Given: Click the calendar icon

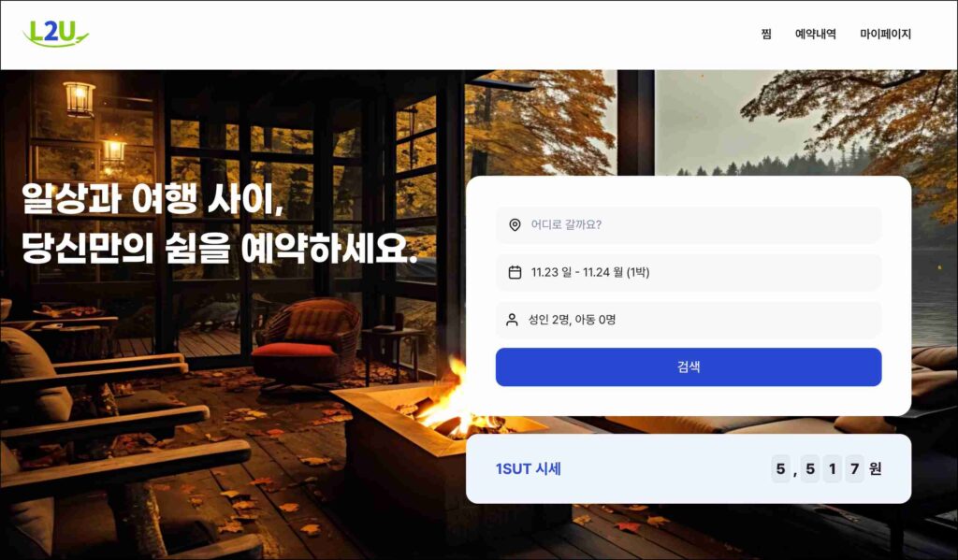Looking at the screenshot, I should pos(515,272).
